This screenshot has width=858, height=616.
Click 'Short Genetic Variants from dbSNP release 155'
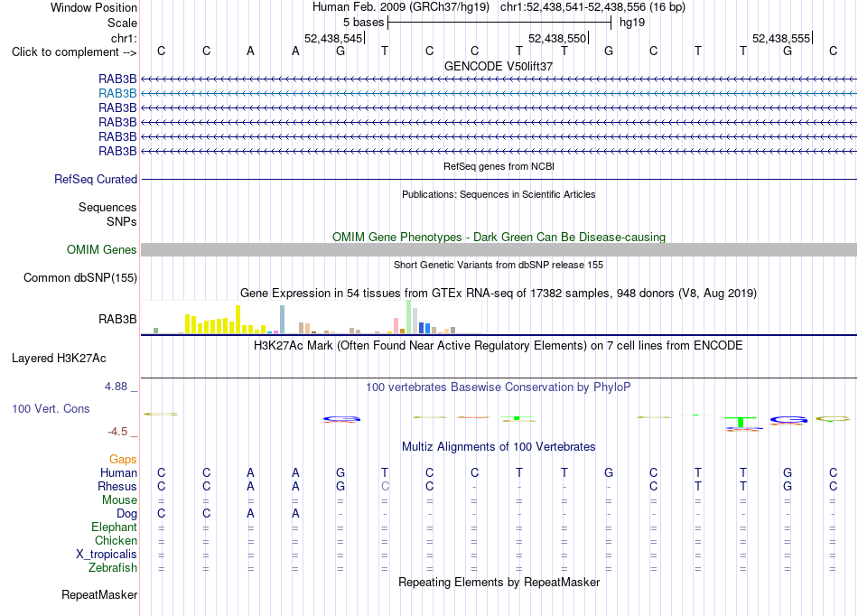499,265
